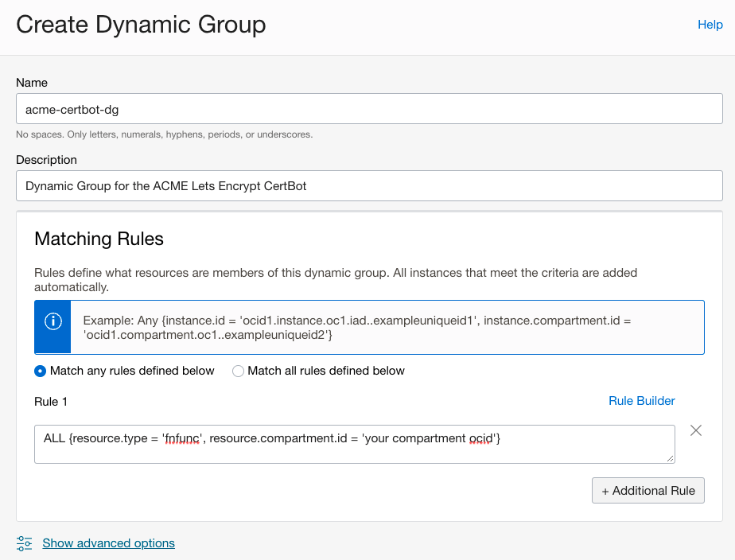This screenshot has height=560, width=735.
Task: Select 'Match all rules defined below' radio
Action: click(x=238, y=371)
